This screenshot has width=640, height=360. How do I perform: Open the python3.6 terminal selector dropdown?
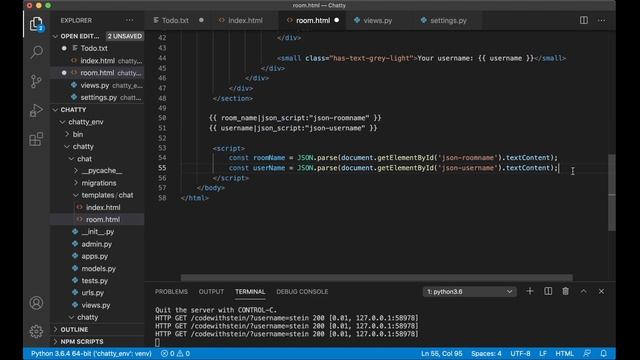click(x=469, y=291)
